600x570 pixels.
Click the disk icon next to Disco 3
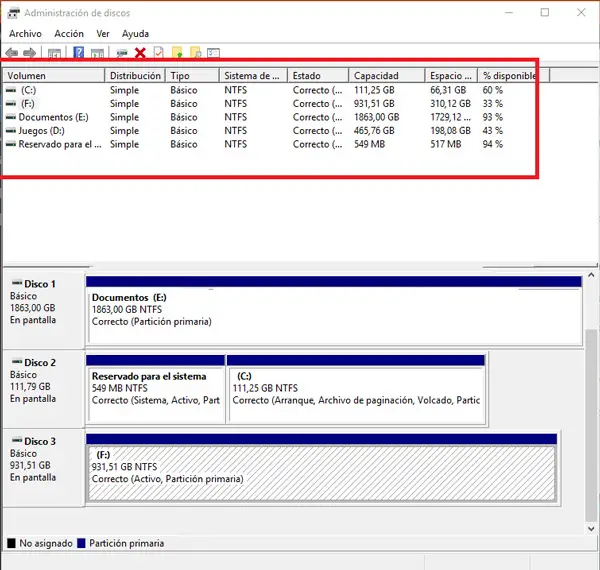tap(17, 440)
